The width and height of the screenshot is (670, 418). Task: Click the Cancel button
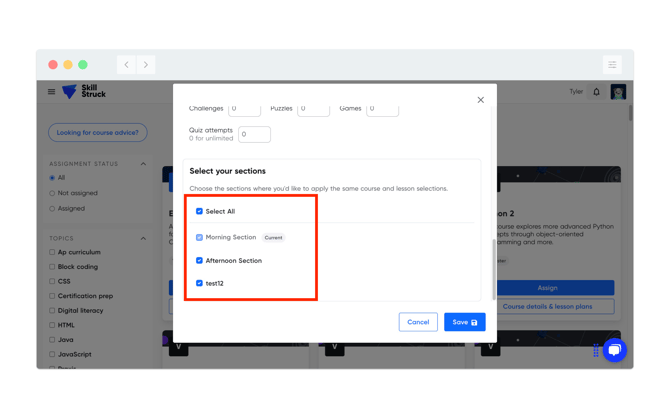pyautogui.click(x=418, y=322)
